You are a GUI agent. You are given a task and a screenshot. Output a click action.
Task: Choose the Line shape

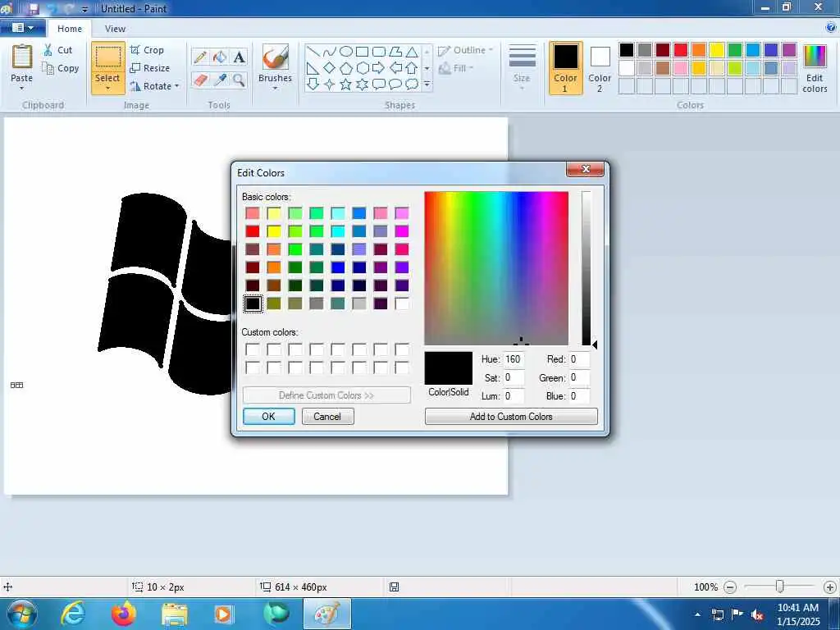[313, 52]
